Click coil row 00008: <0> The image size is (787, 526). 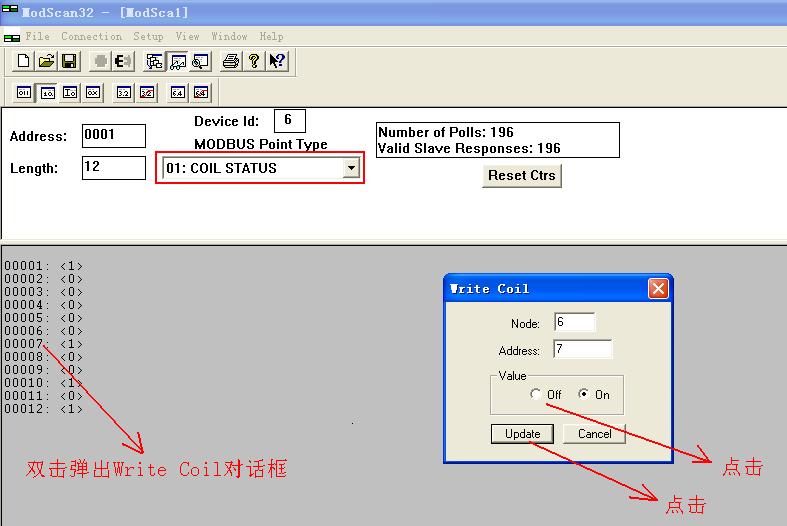point(43,357)
